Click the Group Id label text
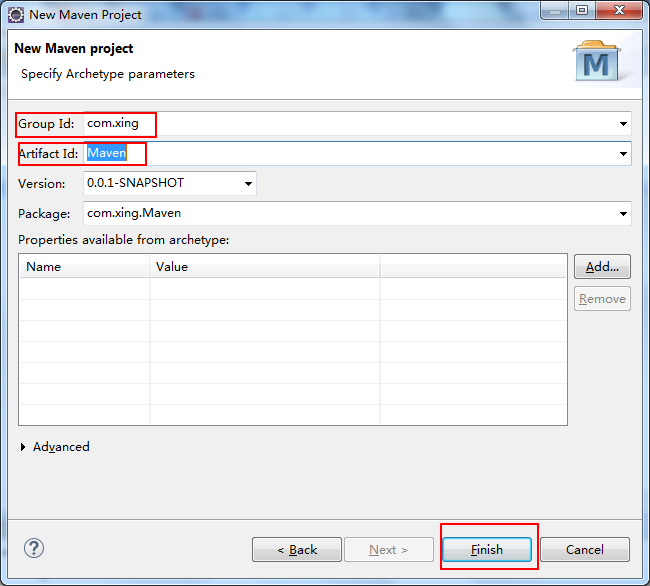This screenshot has height=586, width=650. pos(46,124)
